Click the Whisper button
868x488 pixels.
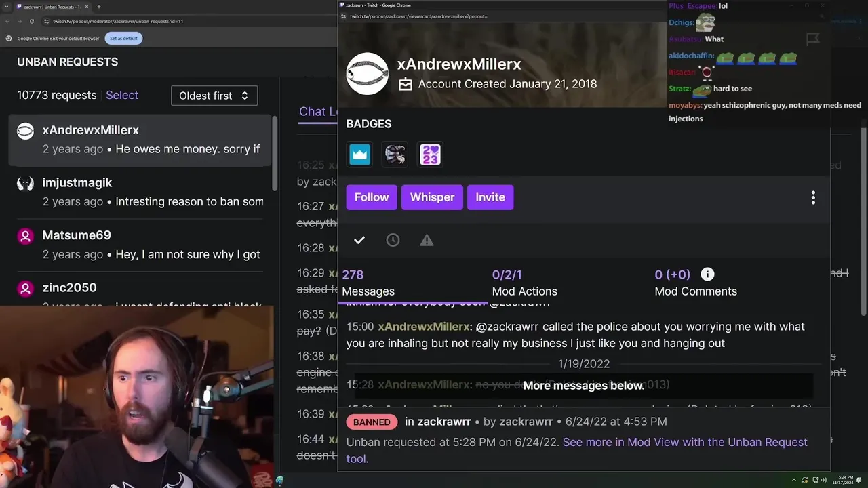point(432,197)
